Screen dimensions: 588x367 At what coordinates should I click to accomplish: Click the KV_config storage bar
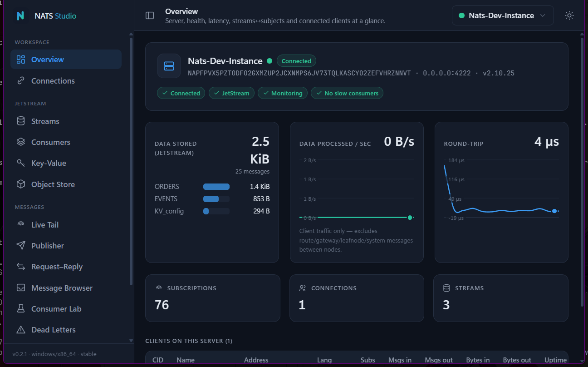[x=216, y=211]
